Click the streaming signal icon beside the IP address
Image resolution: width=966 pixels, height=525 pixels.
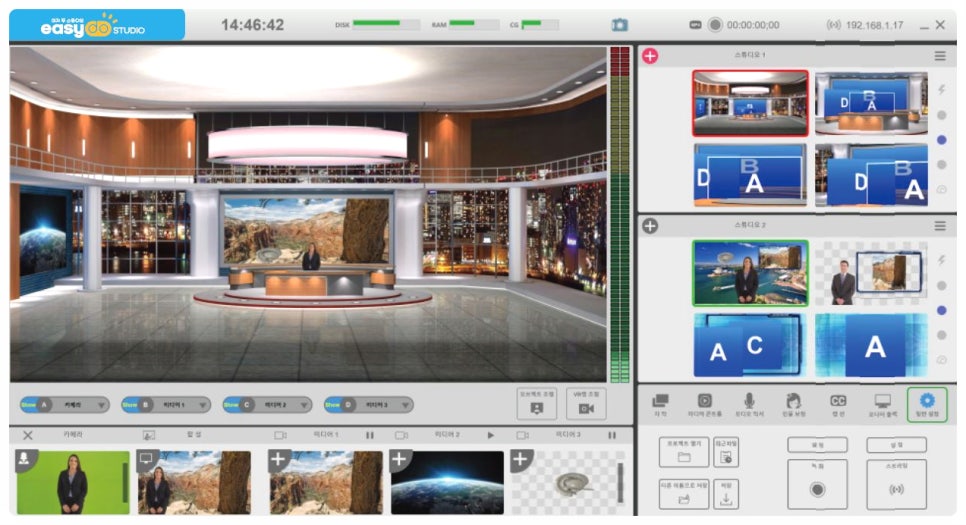[833, 25]
